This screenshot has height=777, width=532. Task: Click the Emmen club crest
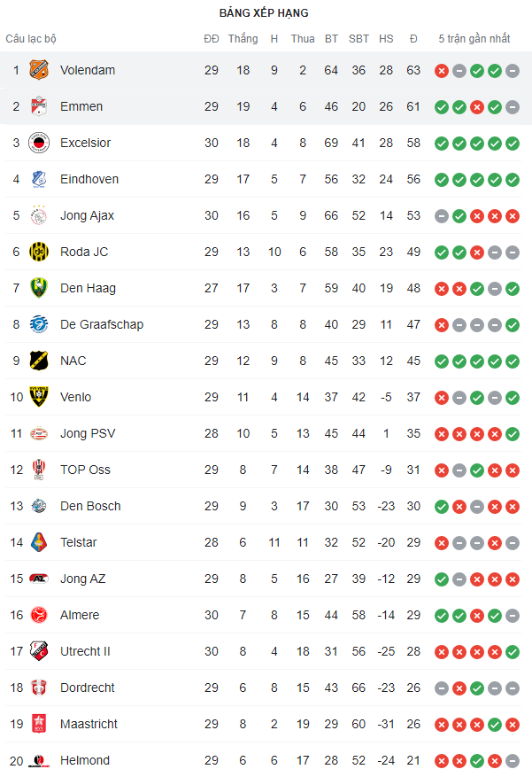[38, 106]
